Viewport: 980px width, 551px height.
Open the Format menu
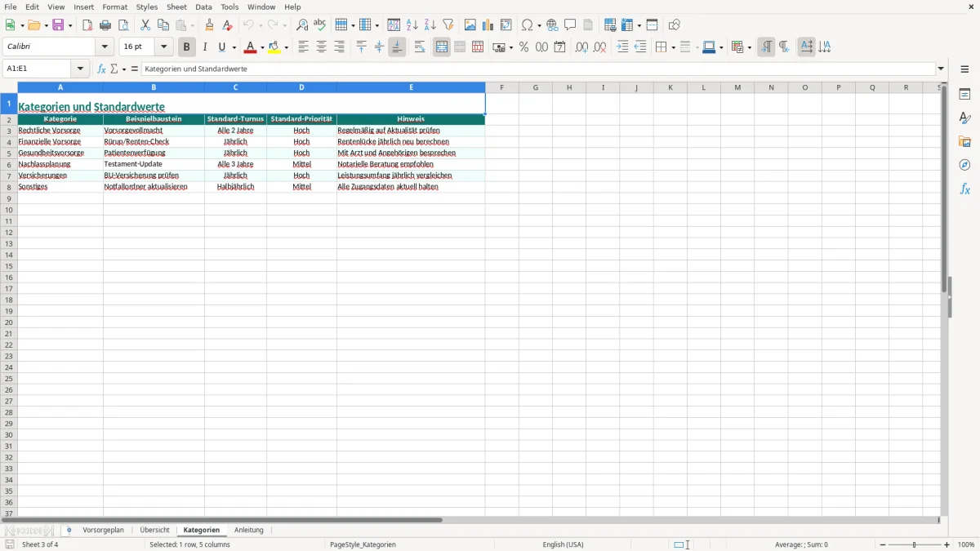click(x=115, y=7)
